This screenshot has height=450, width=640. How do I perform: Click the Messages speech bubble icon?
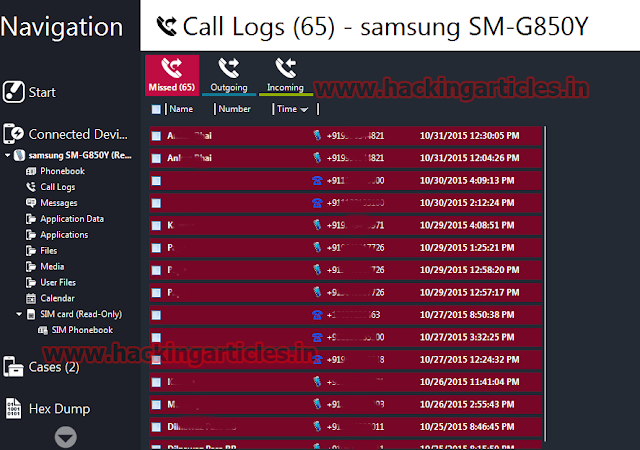(x=31, y=203)
